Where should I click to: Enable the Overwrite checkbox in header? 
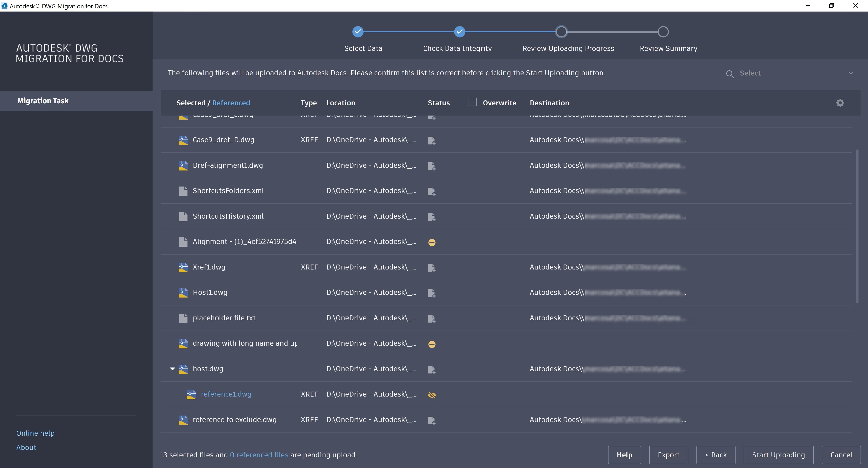(x=472, y=102)
